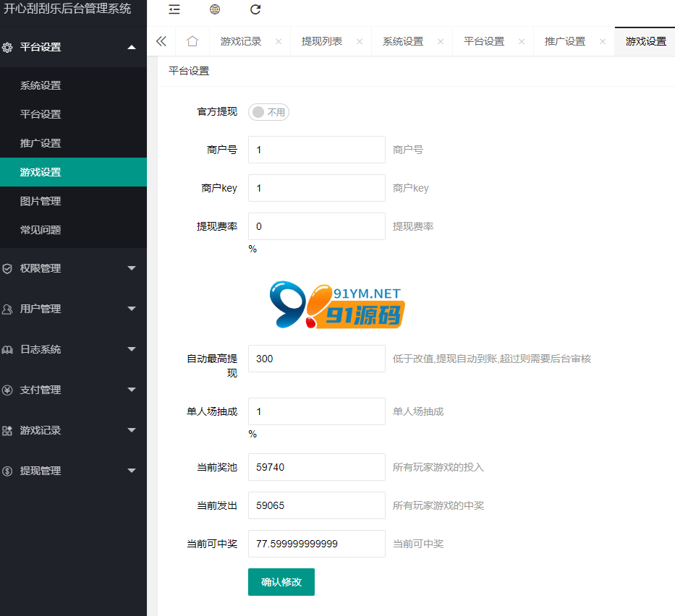Expand the 游戏记录 sidebar menu arrow
This screenshot has height=616, width=675.
pos(132,430)
